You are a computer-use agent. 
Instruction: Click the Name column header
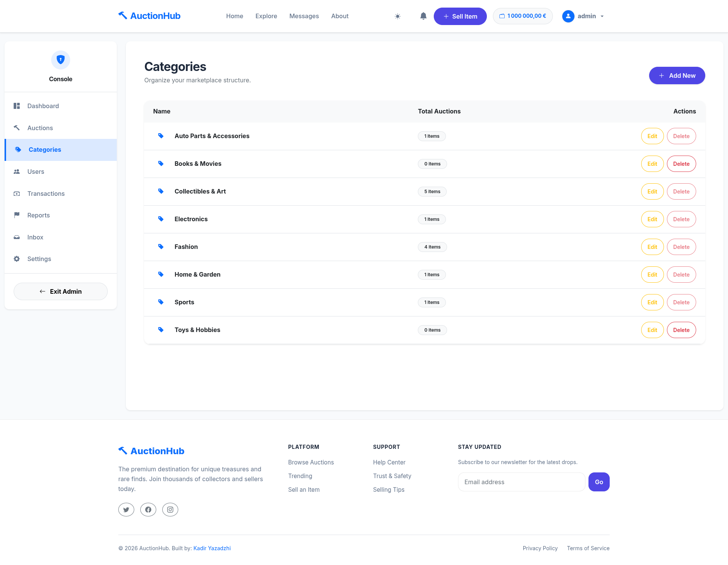tap(162, 111)
